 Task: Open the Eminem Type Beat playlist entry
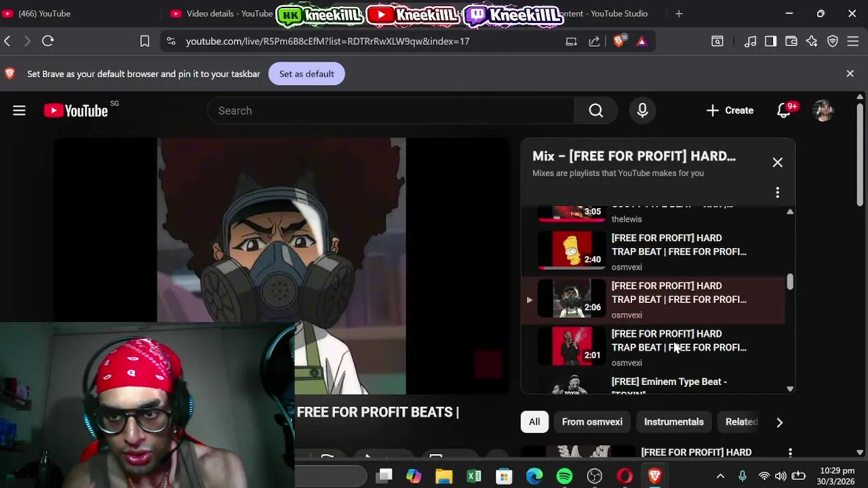click(653, 384)
